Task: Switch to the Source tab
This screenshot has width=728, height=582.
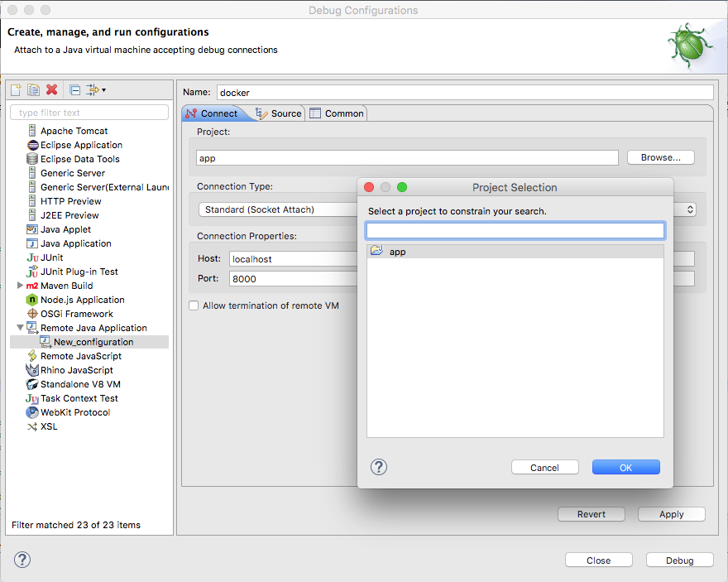Action: tap(279, 113)
